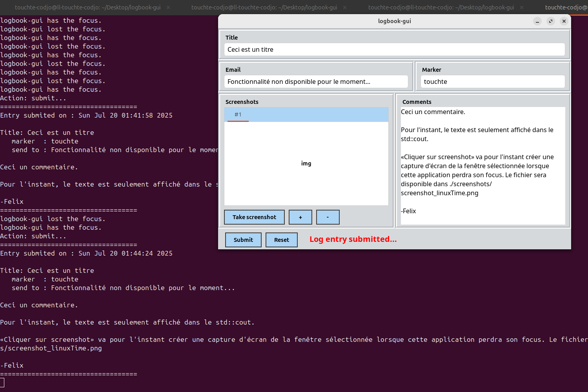The image size is (588, 392).
Task: Remove a screenshot with the minus button
Action: [328, 217]
